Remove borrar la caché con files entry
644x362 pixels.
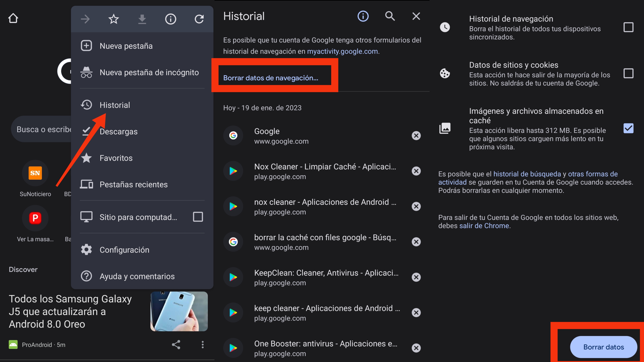(416, 242)
